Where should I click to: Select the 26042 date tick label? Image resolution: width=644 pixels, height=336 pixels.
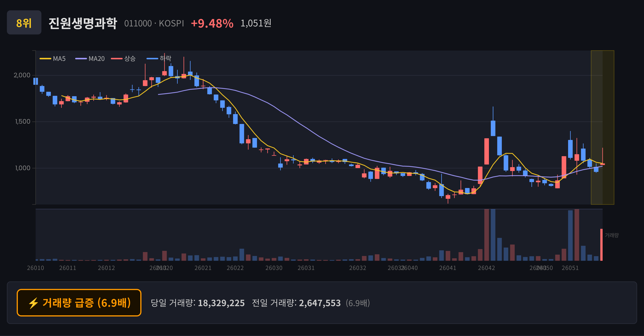tap(486, 268)
